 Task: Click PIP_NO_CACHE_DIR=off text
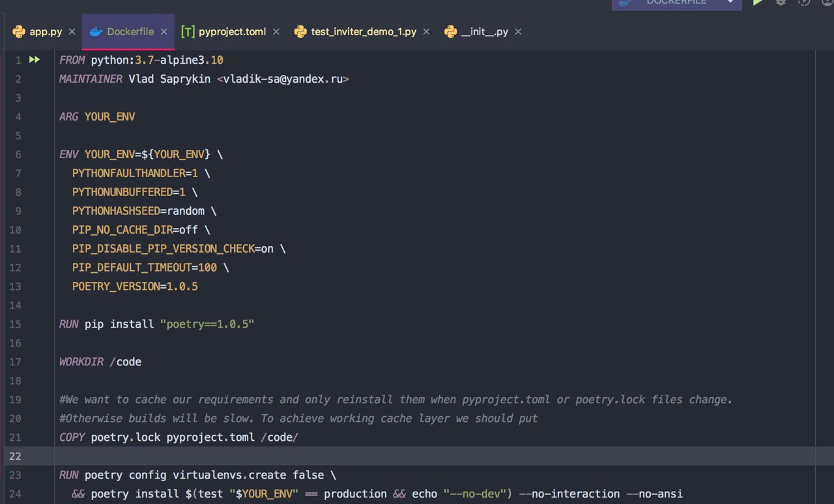click(x=135, y=230)
